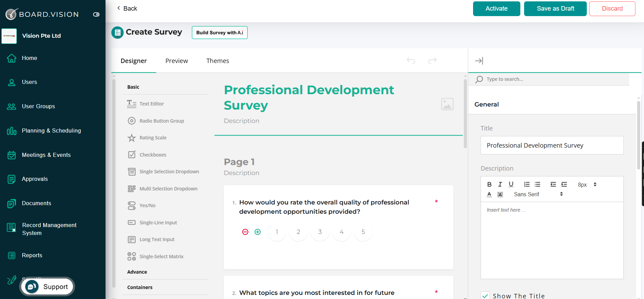The width and height of the screenshot is (644, 299).
Task: Go to Planning & Scheduling
Action: [x=51, y=130]
